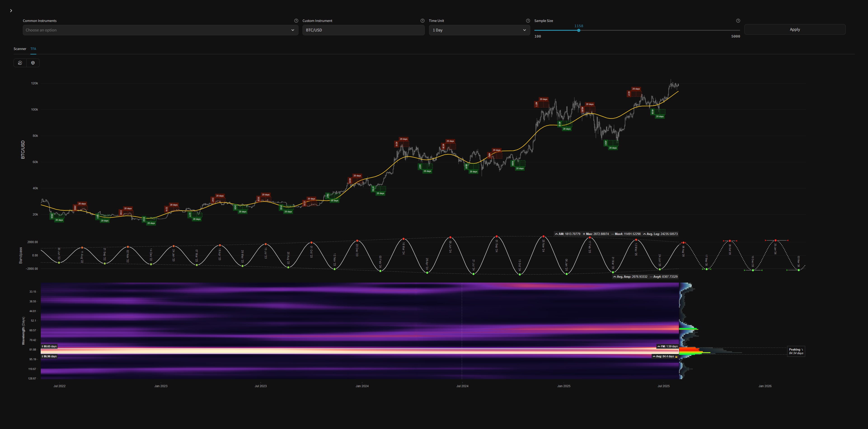Click the wave icon on the AM label
Screen dimensions: 868x429
(x=557, y=233)
